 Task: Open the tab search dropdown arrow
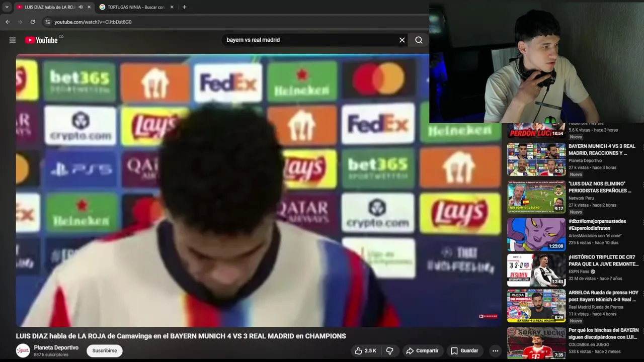coord(7,7)
